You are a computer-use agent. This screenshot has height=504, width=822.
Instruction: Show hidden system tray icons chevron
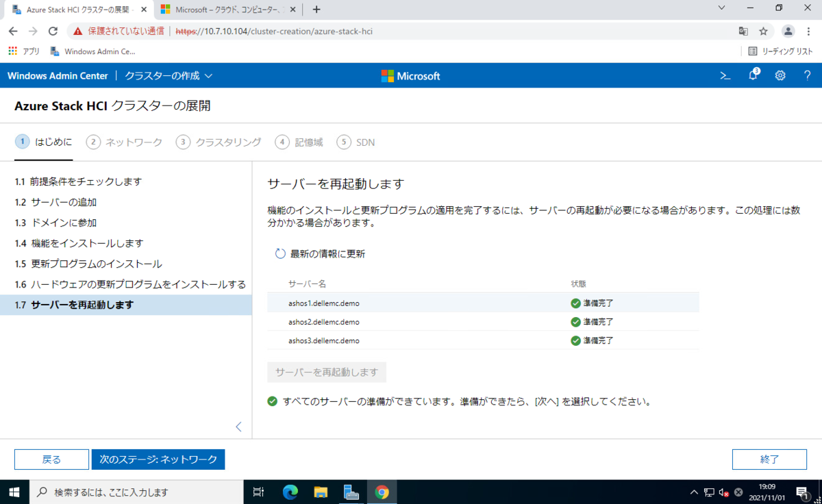pos(694,492)
